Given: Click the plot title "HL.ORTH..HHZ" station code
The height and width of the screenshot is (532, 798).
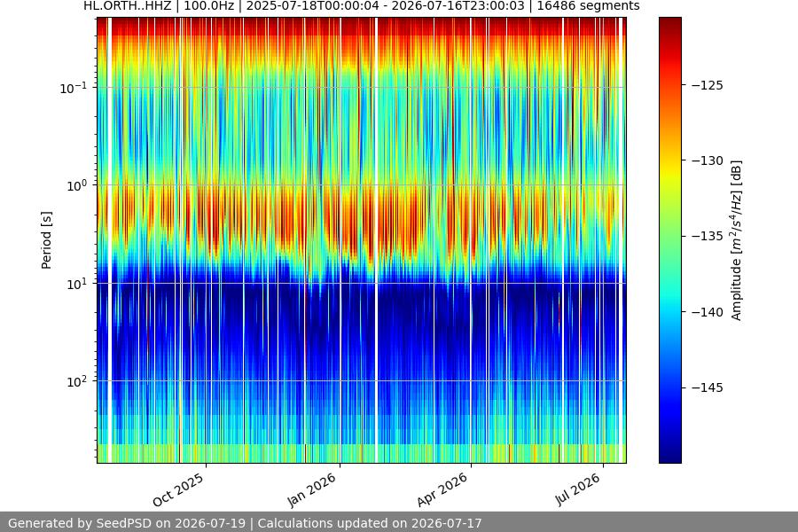Looking at the screenshot, I should pos(127,6).
